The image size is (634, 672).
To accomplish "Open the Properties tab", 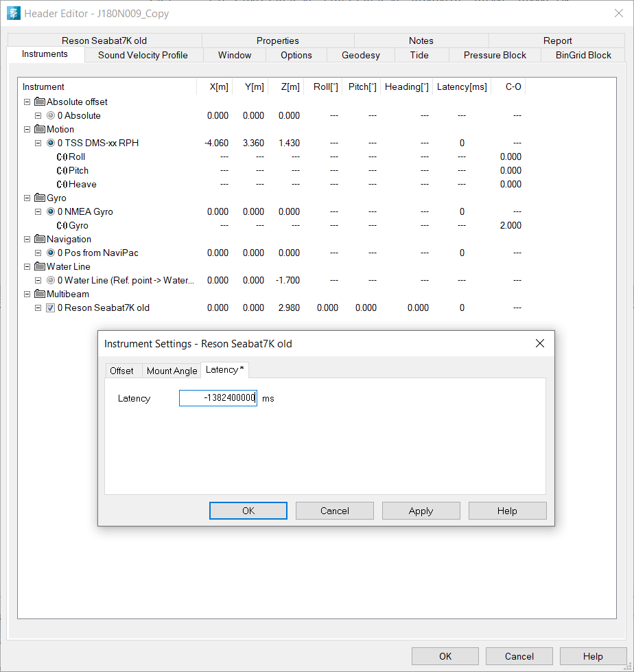I will [x=278, y=40].
